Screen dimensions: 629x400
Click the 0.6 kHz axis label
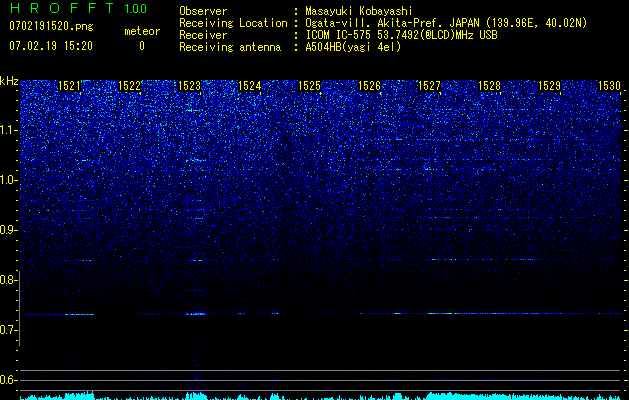[x=9, y=380]
